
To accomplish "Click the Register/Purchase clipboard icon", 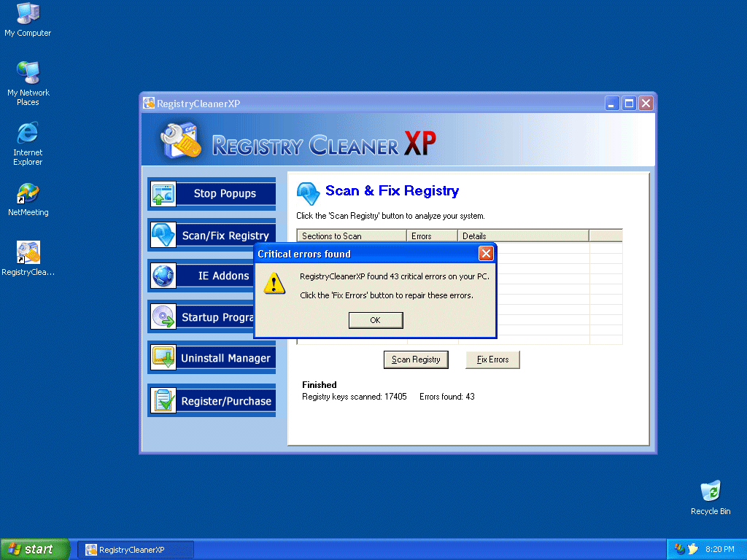I will coord(163,400).
